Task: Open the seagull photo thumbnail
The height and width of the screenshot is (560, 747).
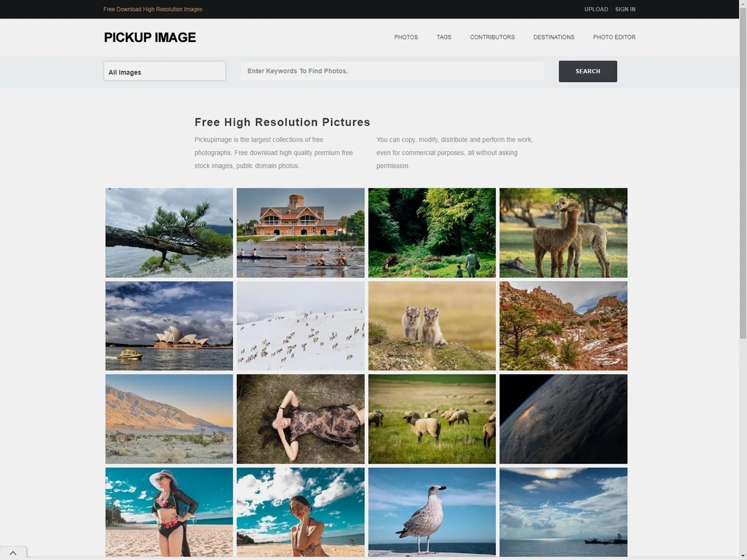Action: point(432,512)
